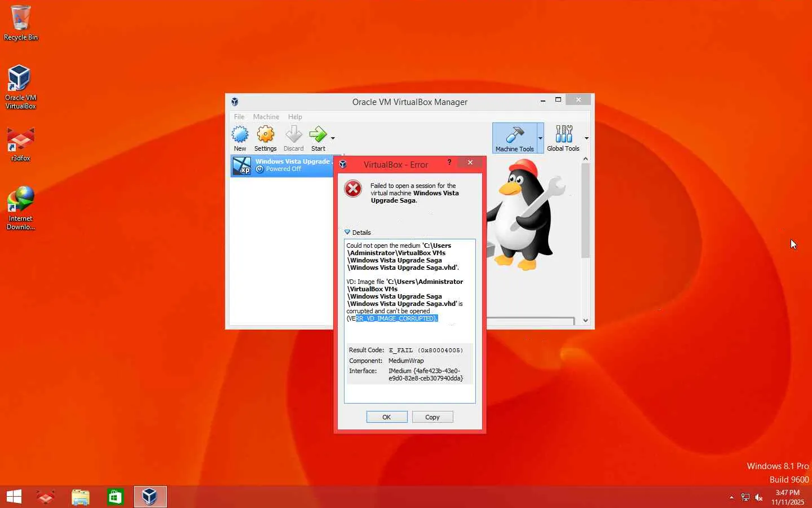This screenshot has width=812, height=508.
Task: Open the Machine menu
Action: tap(266, 117)
